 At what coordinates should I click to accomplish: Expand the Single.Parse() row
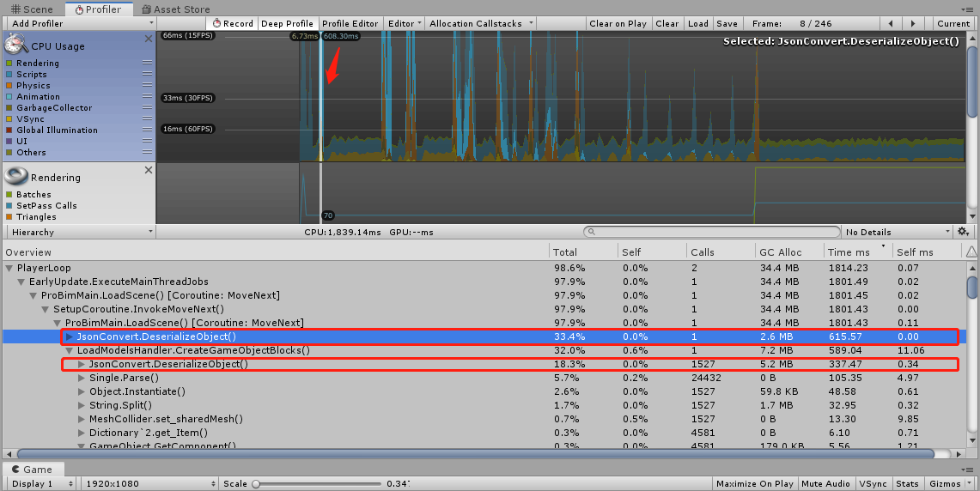click(82, 378)
